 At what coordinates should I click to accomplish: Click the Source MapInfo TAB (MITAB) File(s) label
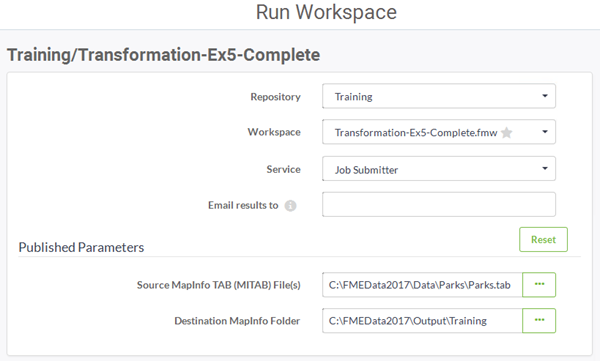(x=219, y=285)
